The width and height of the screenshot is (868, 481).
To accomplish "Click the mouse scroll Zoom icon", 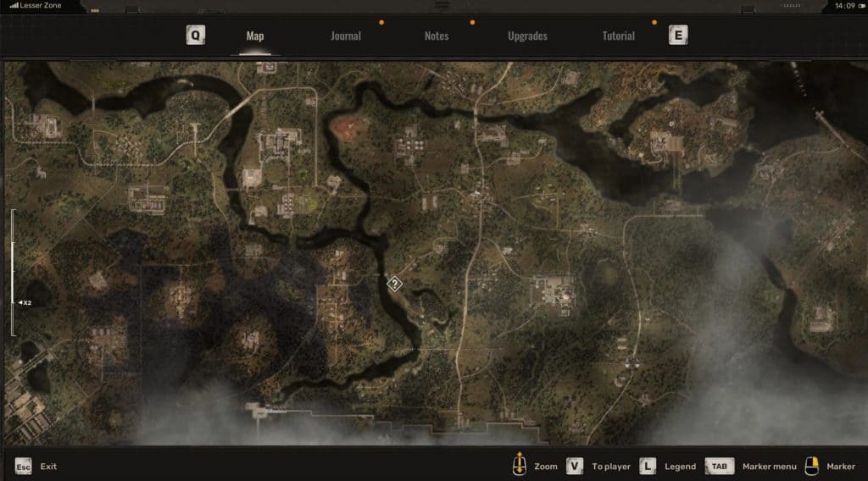I will coord(519,466).
